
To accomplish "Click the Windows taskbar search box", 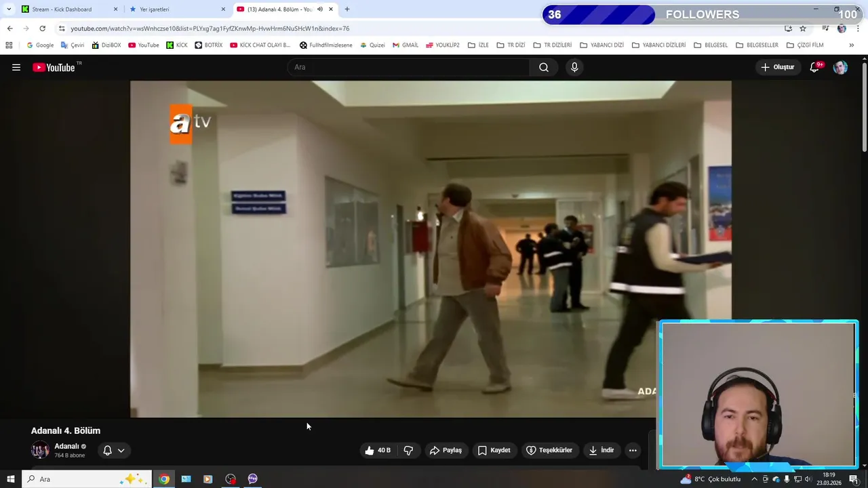I will tap(86, 479).
